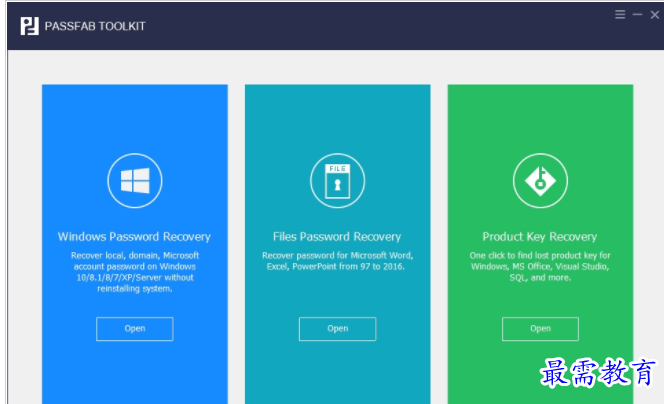Close the PassFab Toolkit window
The height and width of the screenshot is (404, 664).
[x=655, y=15]
